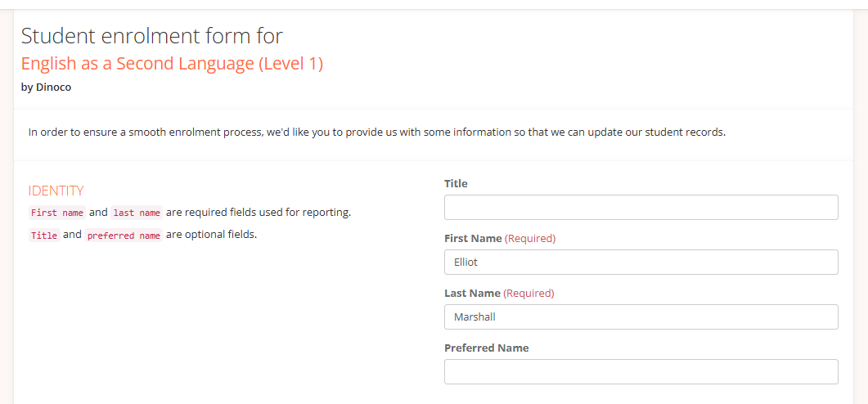This screenshot has width=868, height=404.
Task: Click the Title input field
Action: [x=641, y=208]
